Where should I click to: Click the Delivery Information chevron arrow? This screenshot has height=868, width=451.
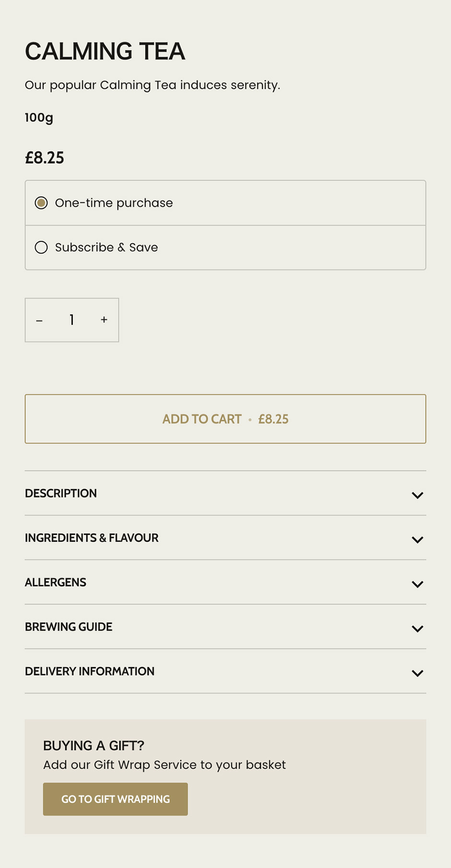point(417,673)
